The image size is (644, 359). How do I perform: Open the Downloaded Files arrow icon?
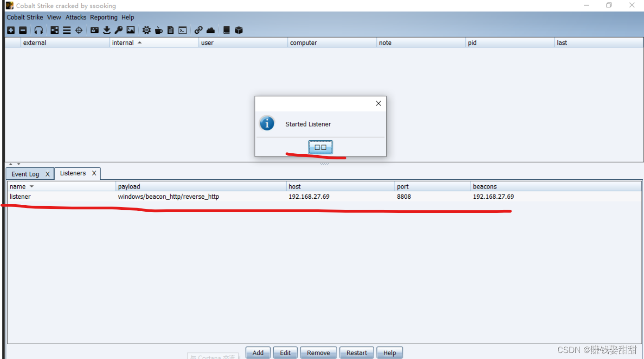tap(107, 30)
